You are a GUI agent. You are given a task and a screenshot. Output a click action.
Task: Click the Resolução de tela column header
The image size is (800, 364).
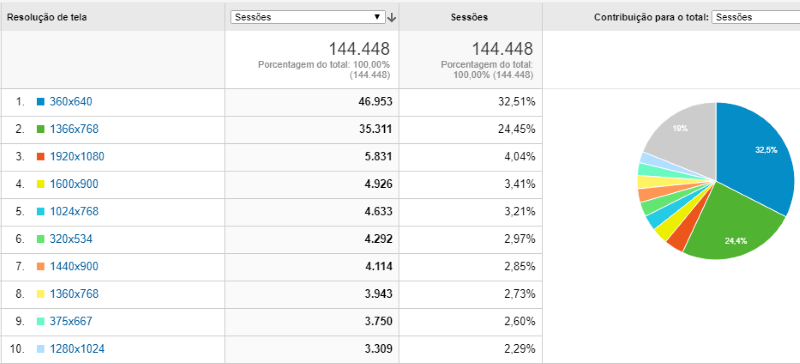46,17
